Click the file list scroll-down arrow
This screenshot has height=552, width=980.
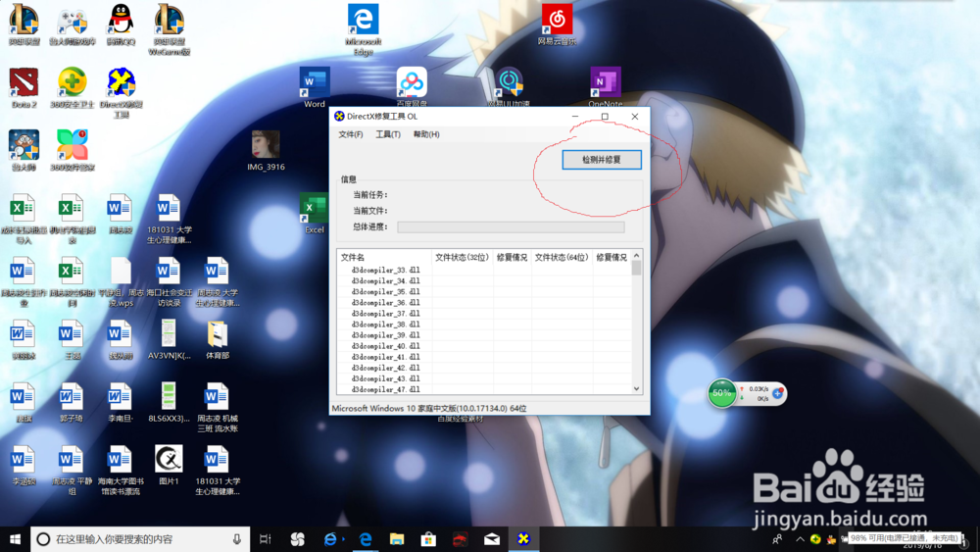[636, 388]
